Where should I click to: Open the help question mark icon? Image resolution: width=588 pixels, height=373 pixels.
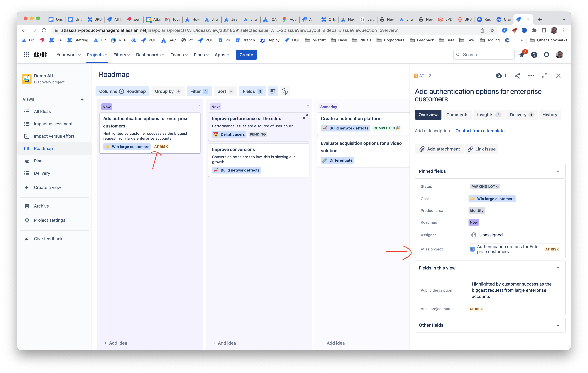[x=534, y=55]
